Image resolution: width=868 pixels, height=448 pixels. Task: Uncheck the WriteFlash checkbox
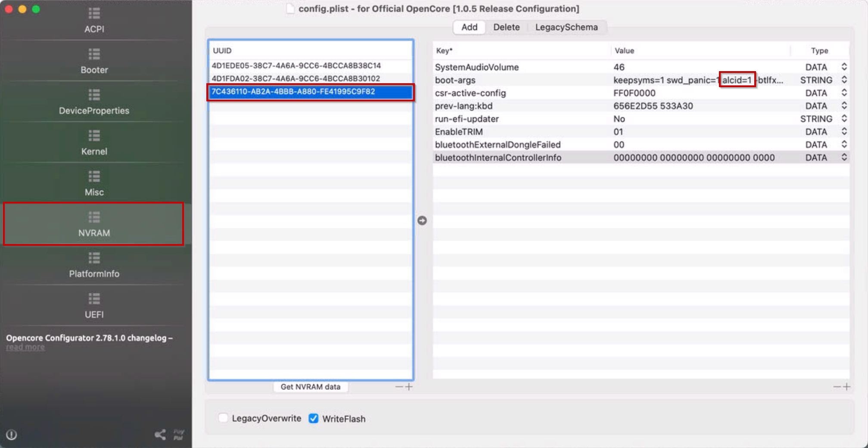coord(314,419)
